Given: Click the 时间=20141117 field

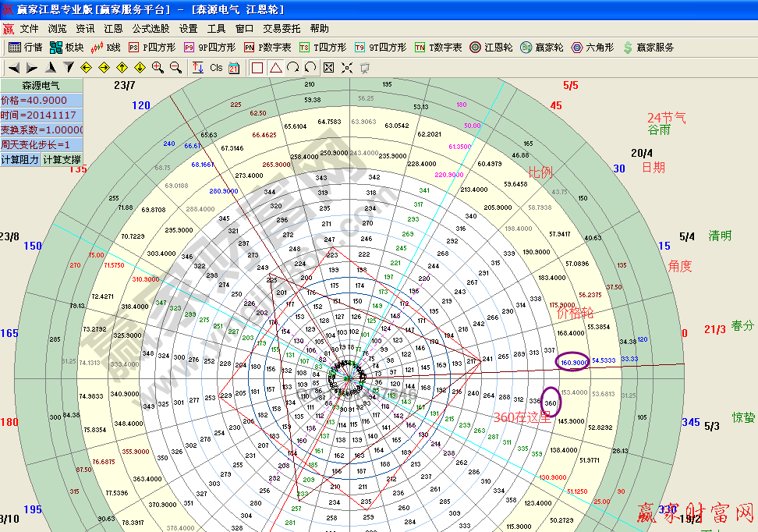Looking at the screenshot, I should [x=41, y=115].
